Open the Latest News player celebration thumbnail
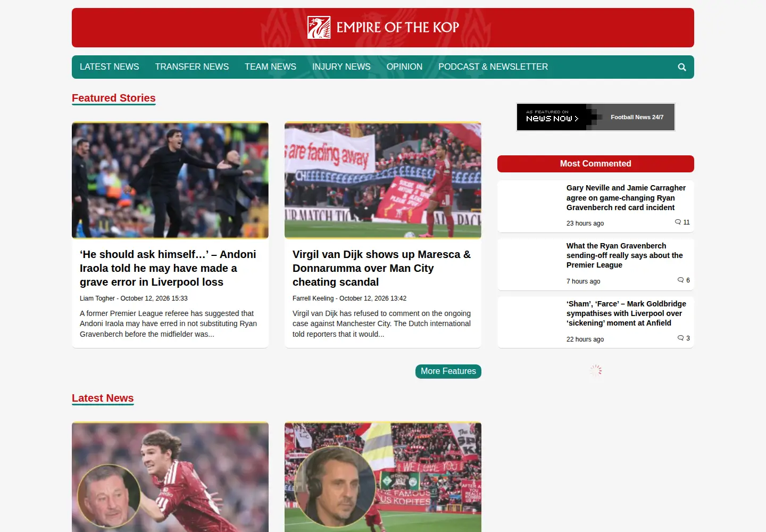The width and height of the screenshot is (766, 532). pos(170,477)
